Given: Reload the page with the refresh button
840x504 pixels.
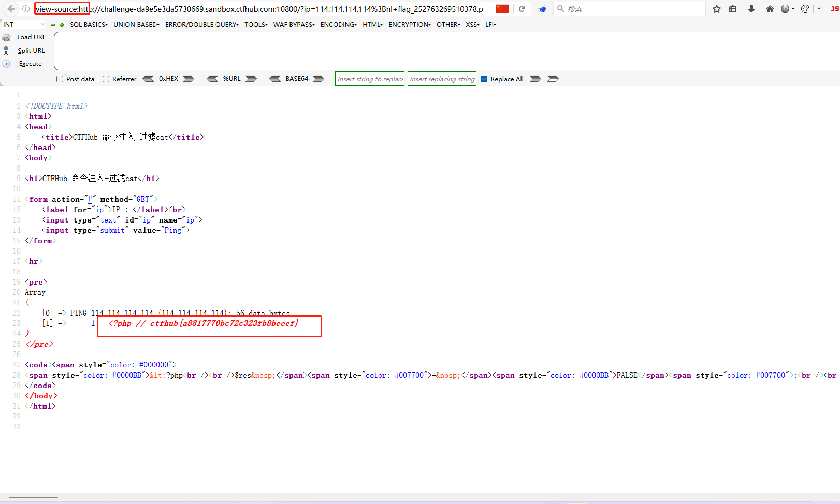Looking at the screenshot, I should (522, 8).
